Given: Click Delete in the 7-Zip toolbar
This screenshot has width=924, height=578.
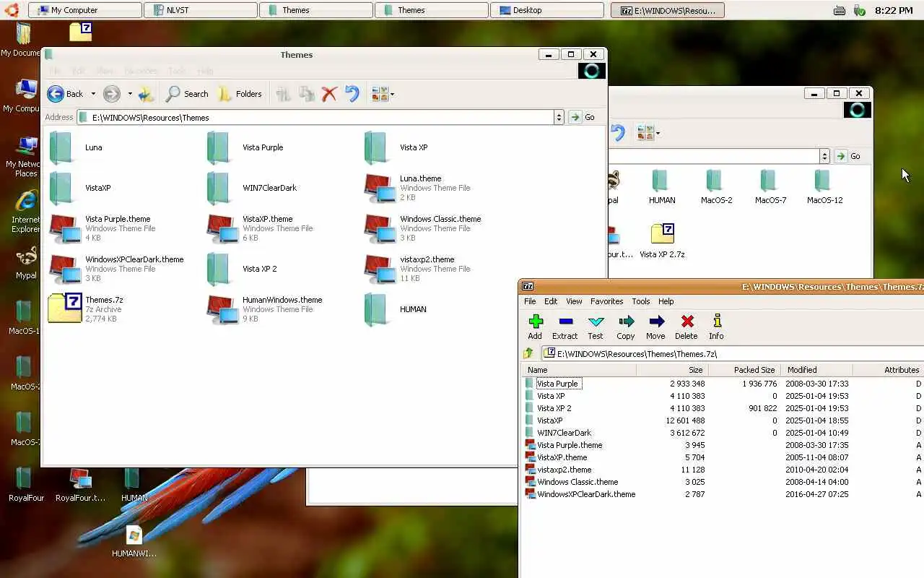Looking at the screenshot, I should coord(687,327).
